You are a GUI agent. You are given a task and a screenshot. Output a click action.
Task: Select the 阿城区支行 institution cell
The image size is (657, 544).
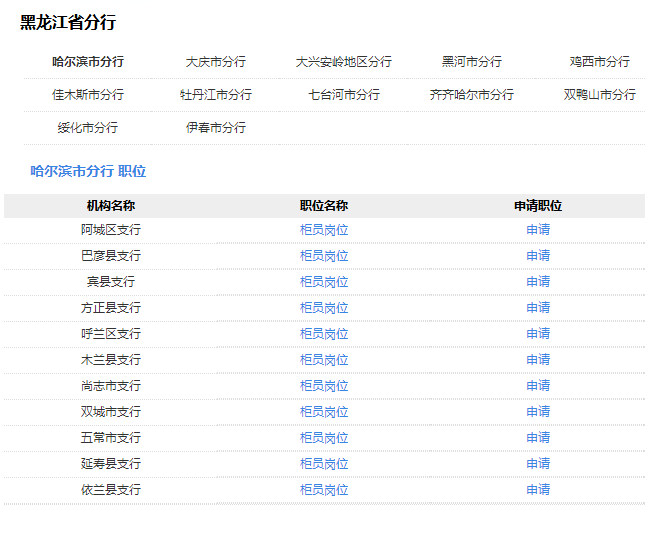[111, 230]
